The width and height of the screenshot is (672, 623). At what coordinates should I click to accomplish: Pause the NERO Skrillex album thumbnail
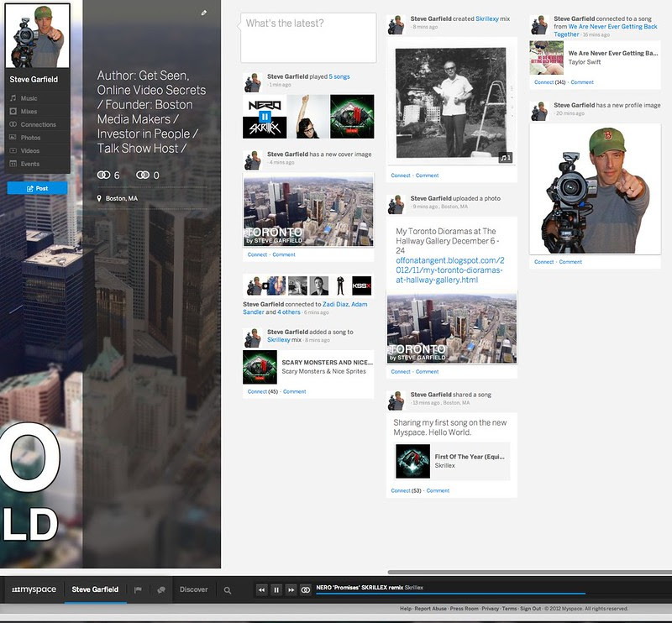click(x=265, y=117)
